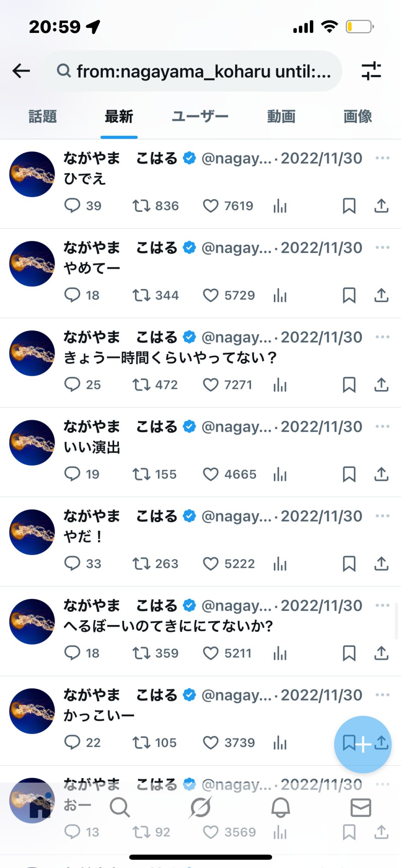Open search filter settings icon
The height and width of the screenshot is (868, 401).
pyautogui.click(x=371, y=71)
